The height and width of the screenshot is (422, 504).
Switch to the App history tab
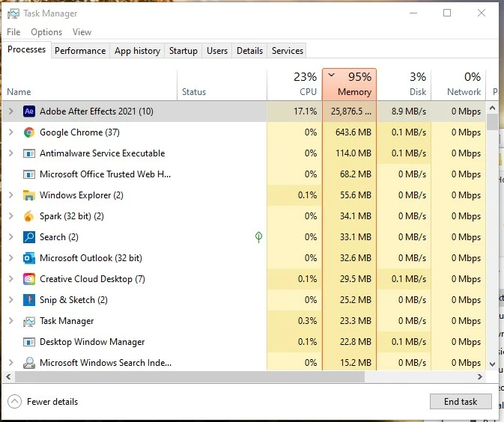[x=137, y=51]
